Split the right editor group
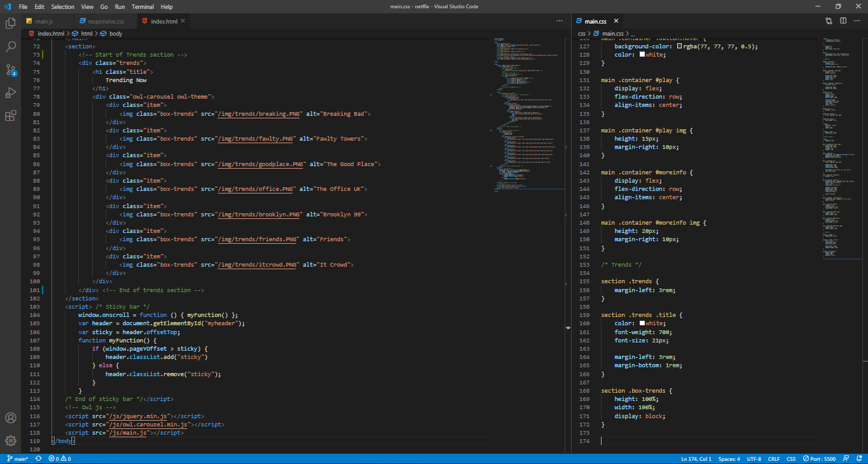This screenshot has width=868, height=464. (x=843, y=21)
